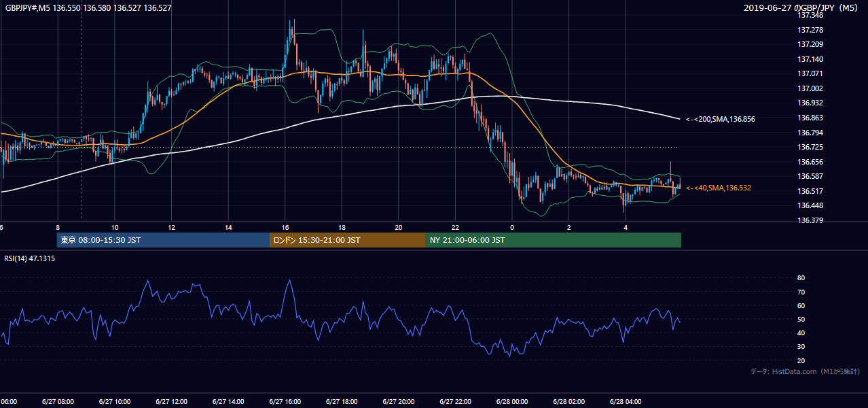This screenshot has height=408, width=868.
Task: Click the 136.725 price axis label
Action: (810, 147)
